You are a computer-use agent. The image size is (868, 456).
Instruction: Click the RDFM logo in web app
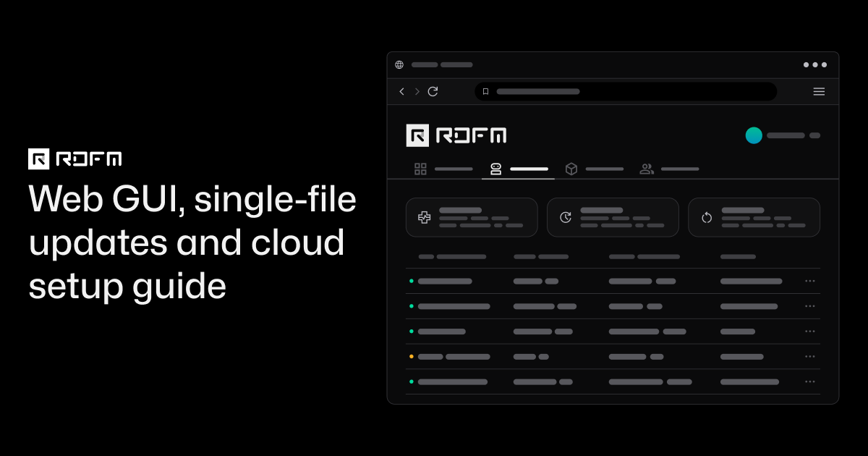click(456, 135)
